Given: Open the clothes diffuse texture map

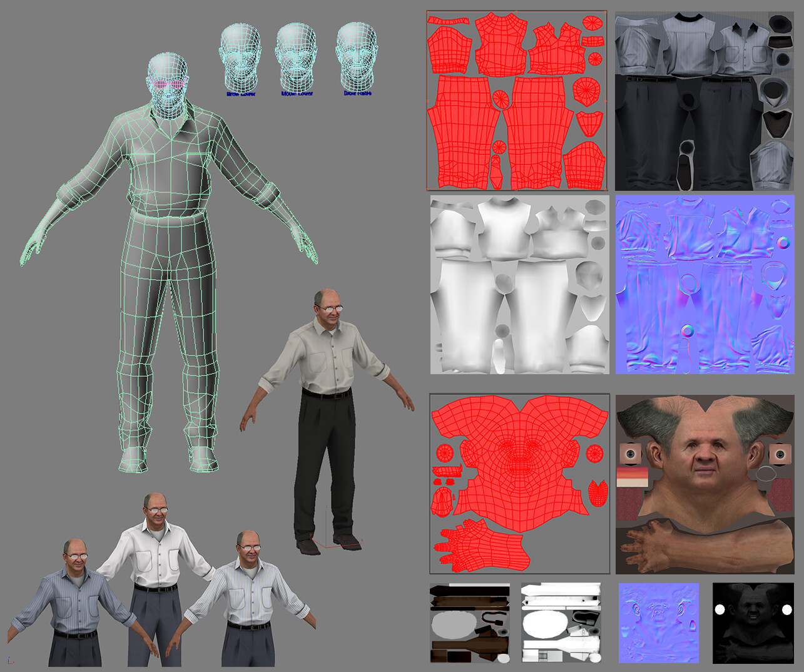Looking at the screenshot, I should coord(704,100).
